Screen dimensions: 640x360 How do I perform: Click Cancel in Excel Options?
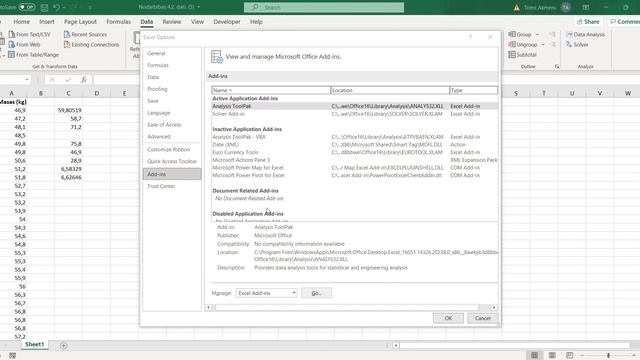(482, 318)
